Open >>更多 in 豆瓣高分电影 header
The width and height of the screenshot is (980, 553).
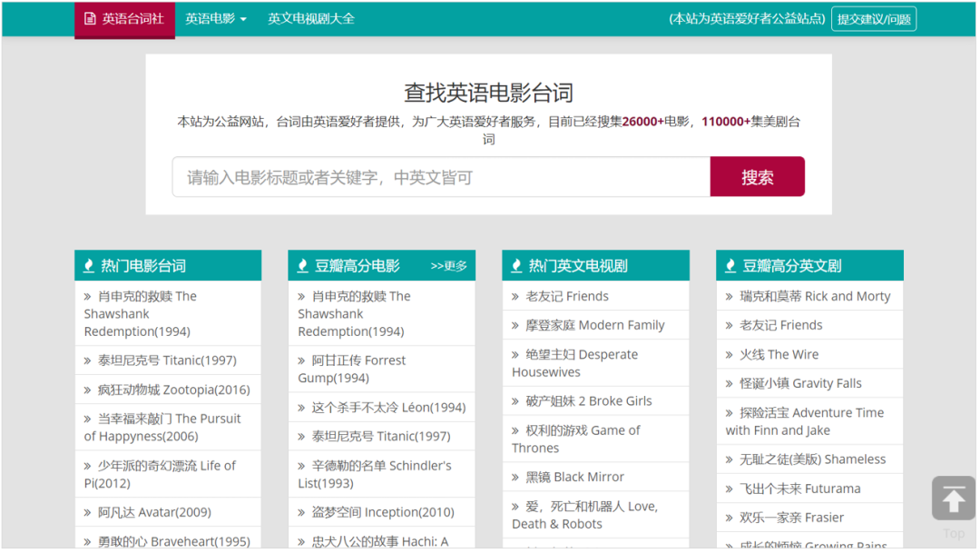[449, 266]
